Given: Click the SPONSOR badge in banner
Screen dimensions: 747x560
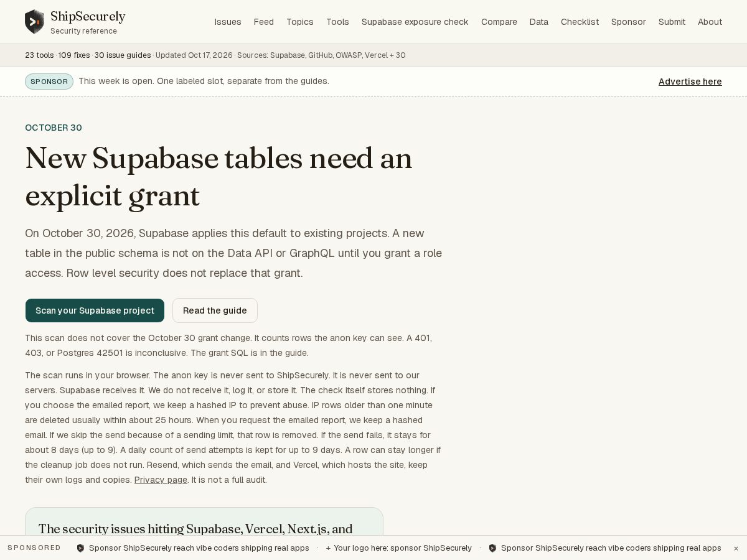Looking at the screenshot, I should (x=49, y=82).
